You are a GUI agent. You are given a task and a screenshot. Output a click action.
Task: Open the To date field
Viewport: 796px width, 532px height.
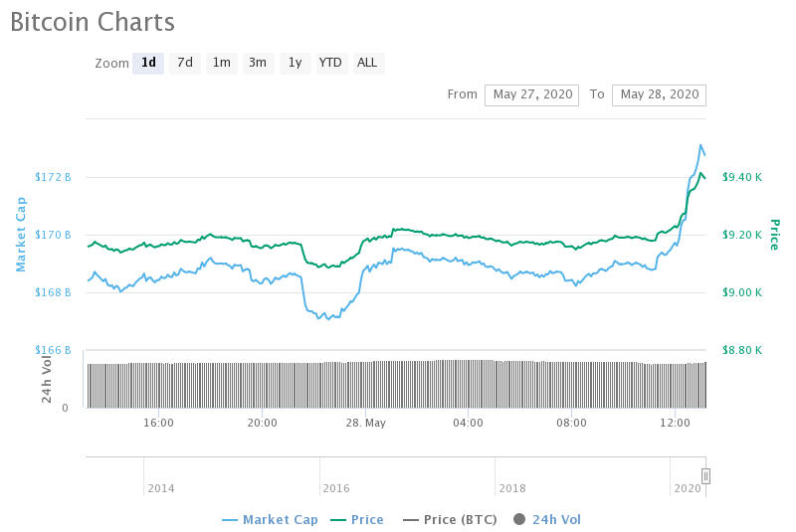[x=659, y=94]
